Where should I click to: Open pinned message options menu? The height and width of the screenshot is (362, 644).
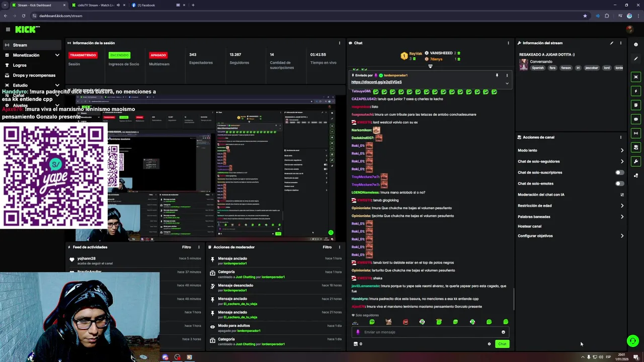[507, 75]
